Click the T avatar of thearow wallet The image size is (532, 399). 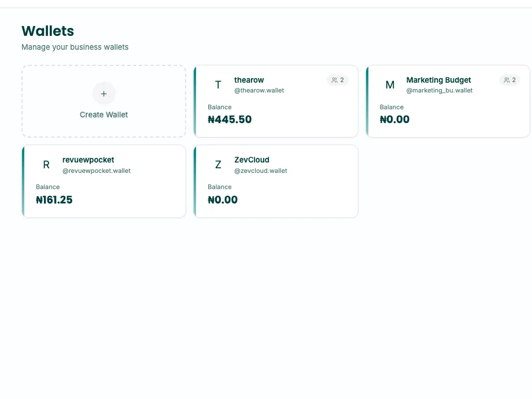point(218,85)
